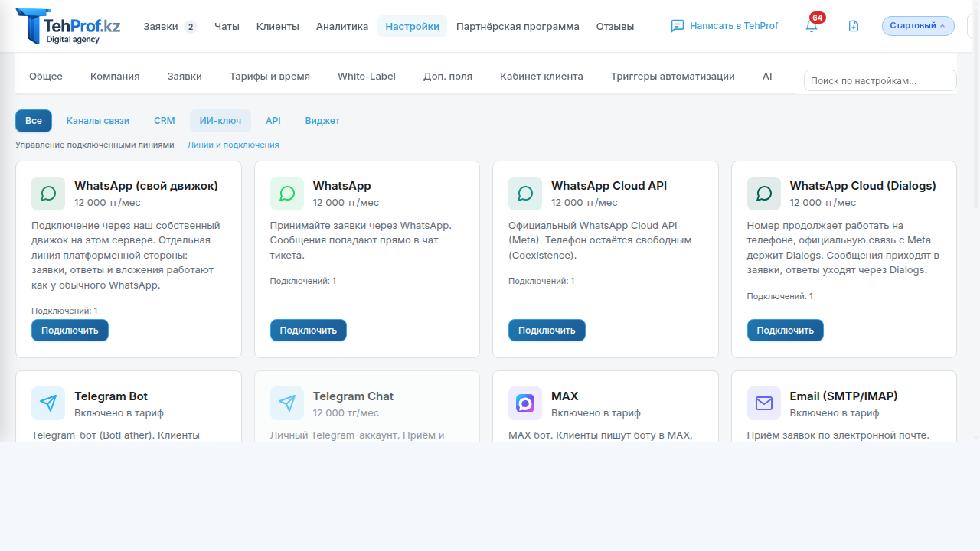Connect WhatsApp Cloud API

pos(547,331)
